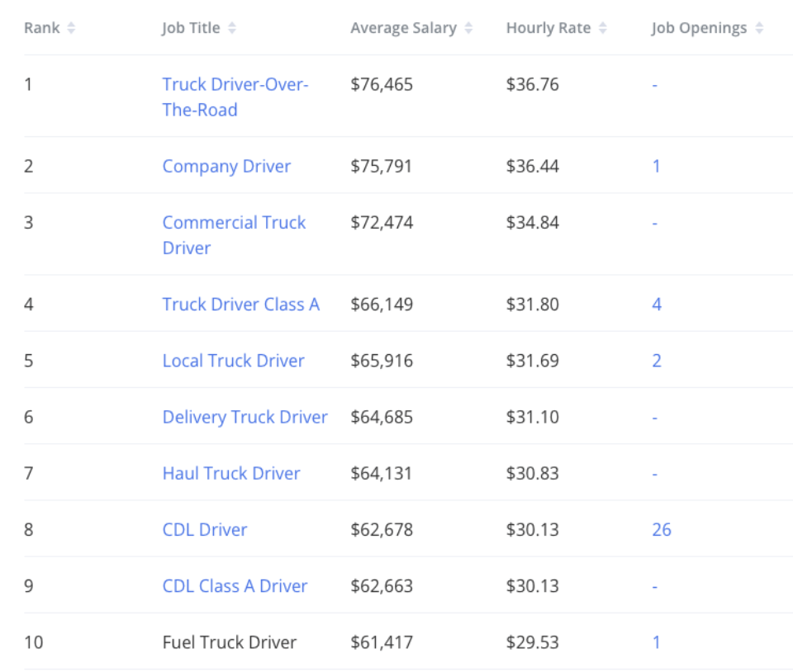Select the Truck Driver Class A job
This screenshot has width=793, height=672.
(241, 304)
